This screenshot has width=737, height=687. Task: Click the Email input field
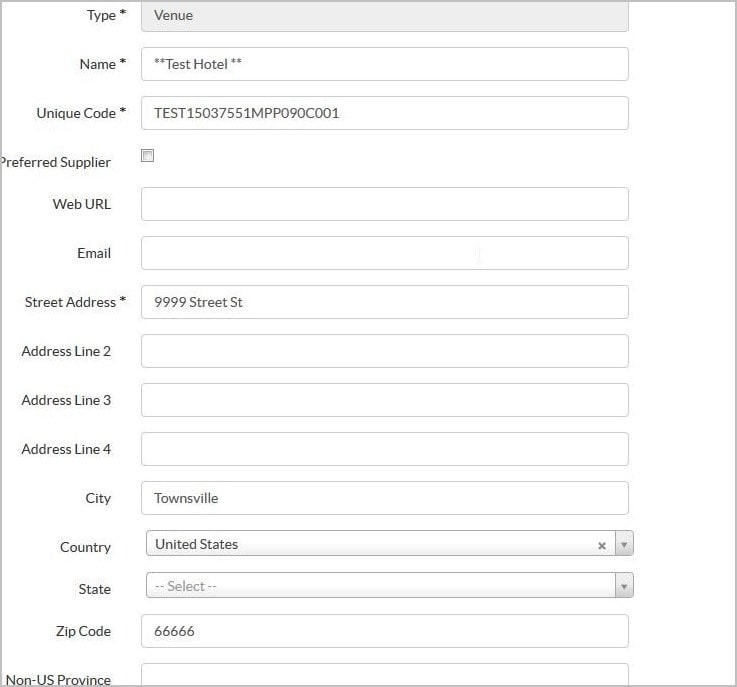[384, 253]
